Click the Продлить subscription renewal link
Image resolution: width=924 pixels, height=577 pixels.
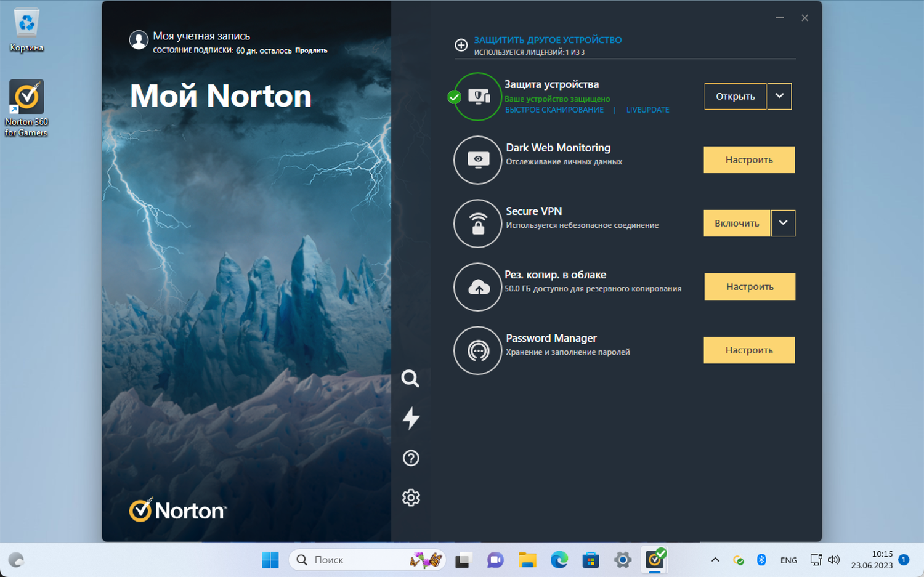311,50
